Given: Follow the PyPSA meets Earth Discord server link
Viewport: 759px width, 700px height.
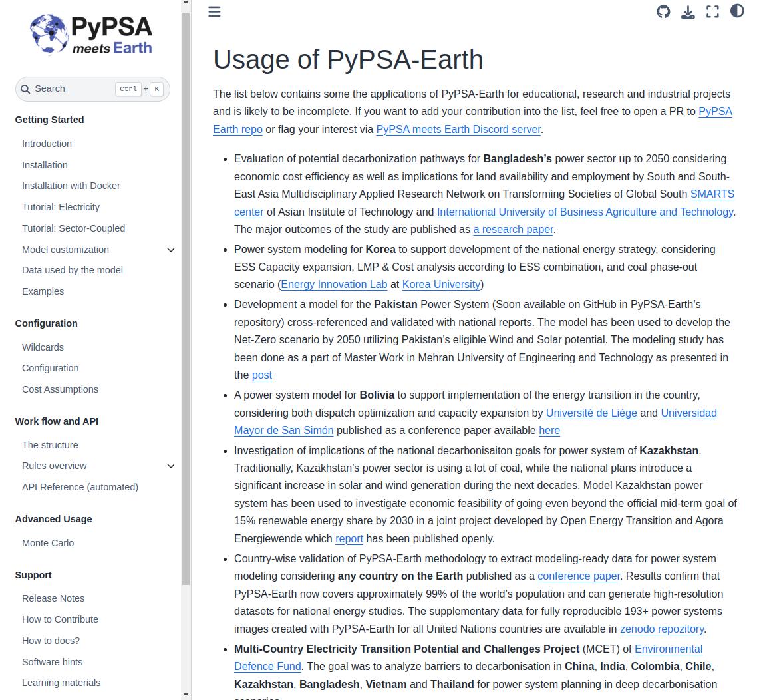Looking at the screenshot, I should point(458,129).
